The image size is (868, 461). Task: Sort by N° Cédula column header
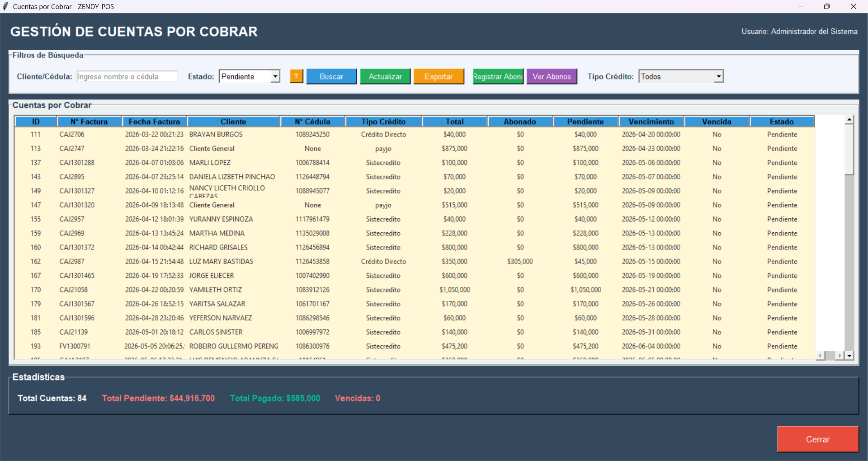tap(312, 122)
